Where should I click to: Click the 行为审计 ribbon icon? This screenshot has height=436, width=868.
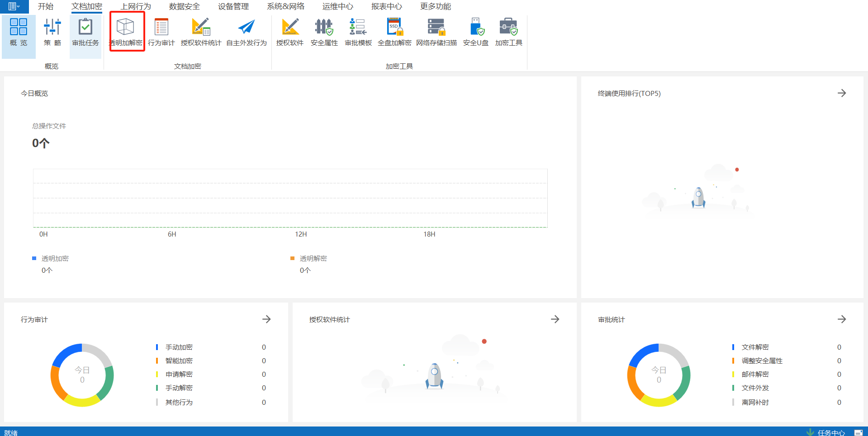pyautogui.click(x=161, y=32)
